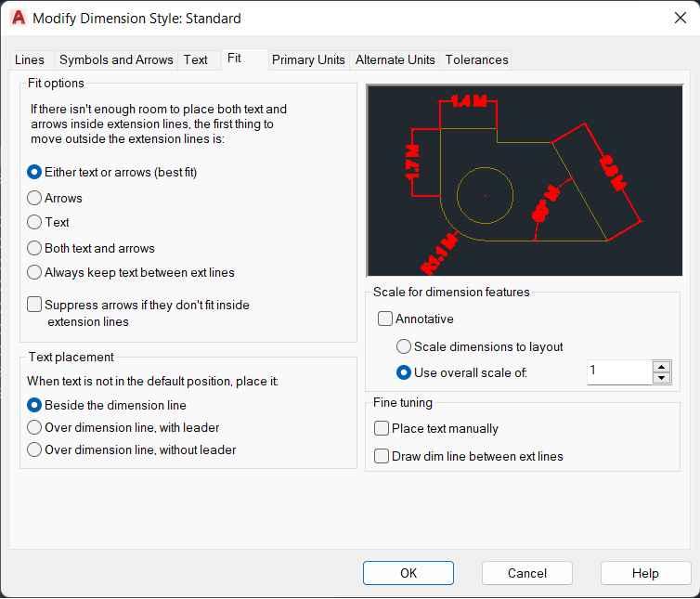Open the Symbols and Arrows tab
Viewport: 700px width, 599px height.
(116, 59)
